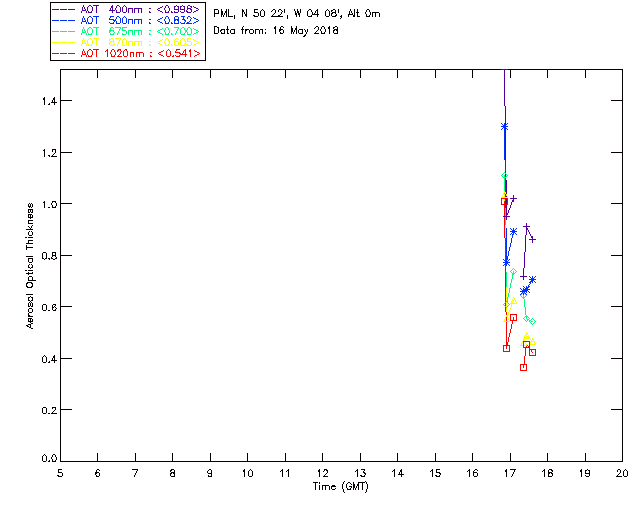Click the x-axis tick label 19
Screen dimensions: 640x512
585,473
